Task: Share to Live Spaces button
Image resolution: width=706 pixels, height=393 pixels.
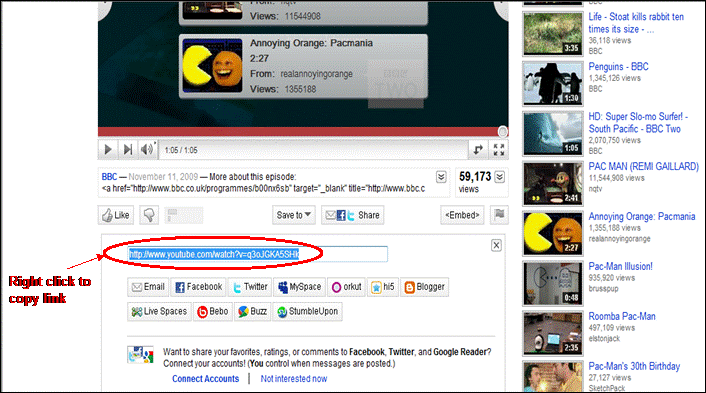Action: [159, 312]
